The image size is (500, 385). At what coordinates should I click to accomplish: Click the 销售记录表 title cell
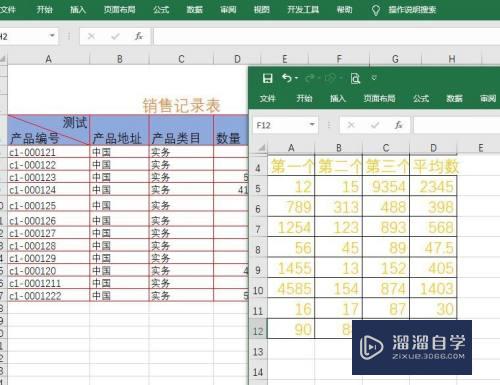point(181,105)
